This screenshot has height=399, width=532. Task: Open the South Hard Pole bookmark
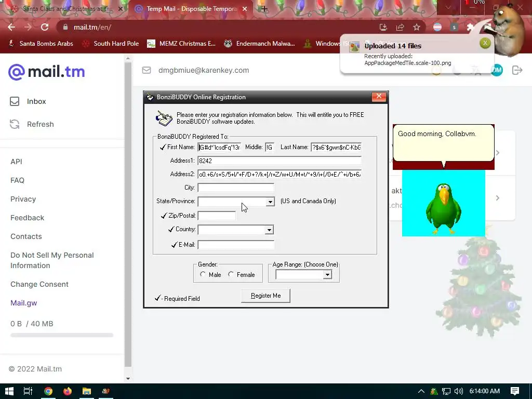point(111,44)
